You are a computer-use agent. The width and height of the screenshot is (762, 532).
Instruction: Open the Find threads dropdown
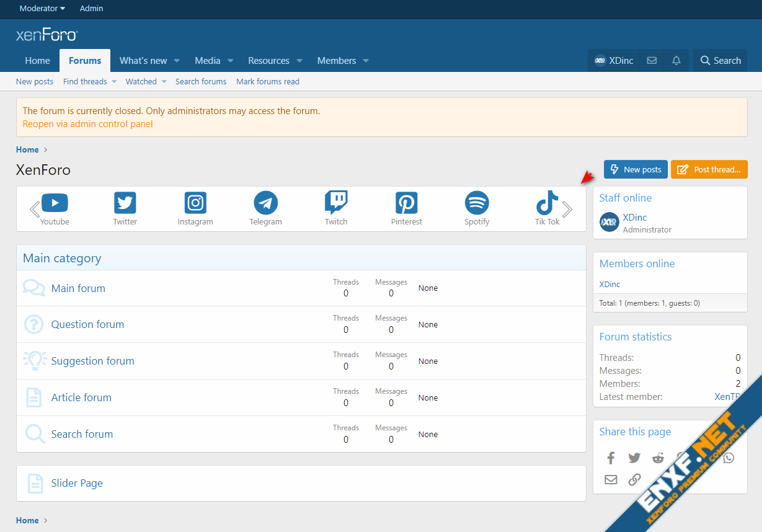click(114, 82)
